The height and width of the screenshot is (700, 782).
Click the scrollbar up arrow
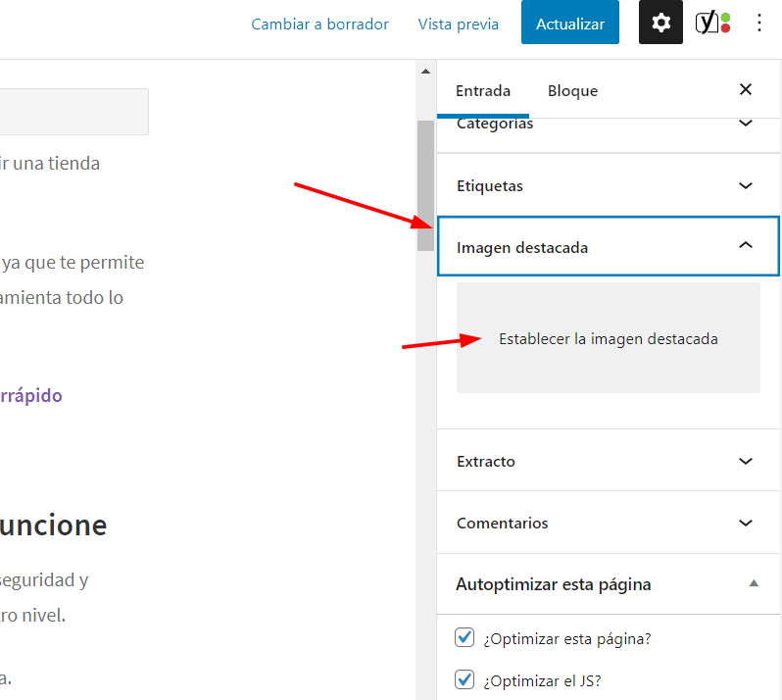pos(425,72)
